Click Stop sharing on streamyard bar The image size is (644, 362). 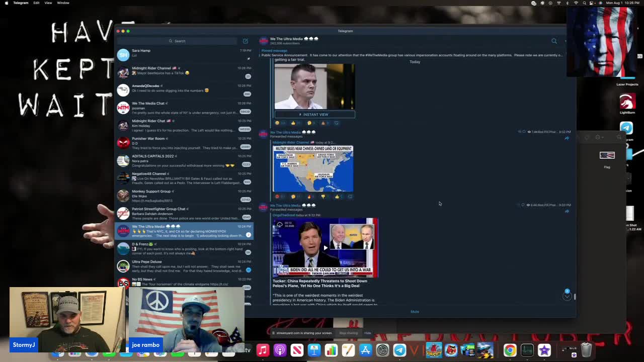(348, 333)
